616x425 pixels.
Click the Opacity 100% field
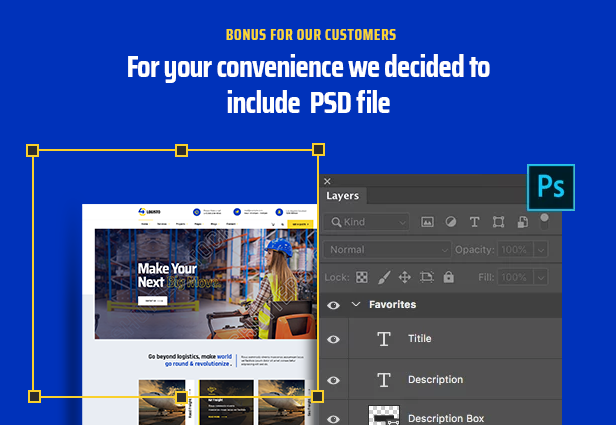coord(515,249)
